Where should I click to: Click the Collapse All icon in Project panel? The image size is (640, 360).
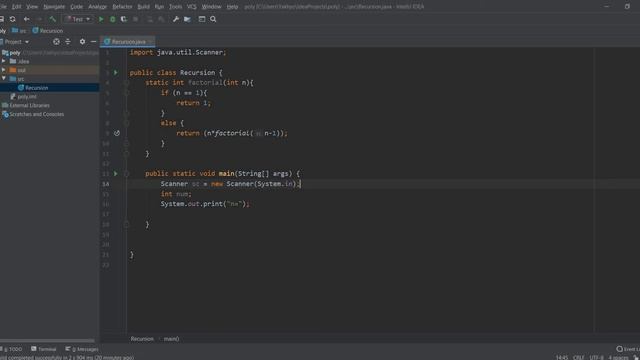pyautogui.click(x=68, y=42)
